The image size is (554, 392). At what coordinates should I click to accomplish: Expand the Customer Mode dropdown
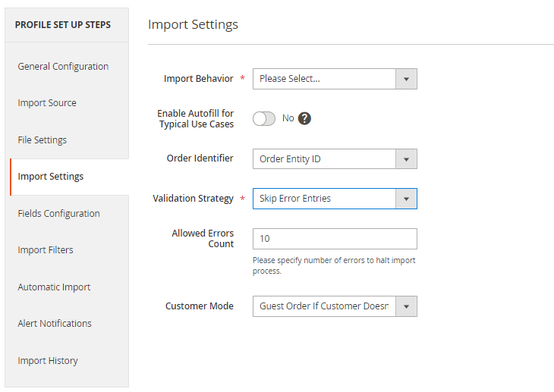click(x=335, y=306)
